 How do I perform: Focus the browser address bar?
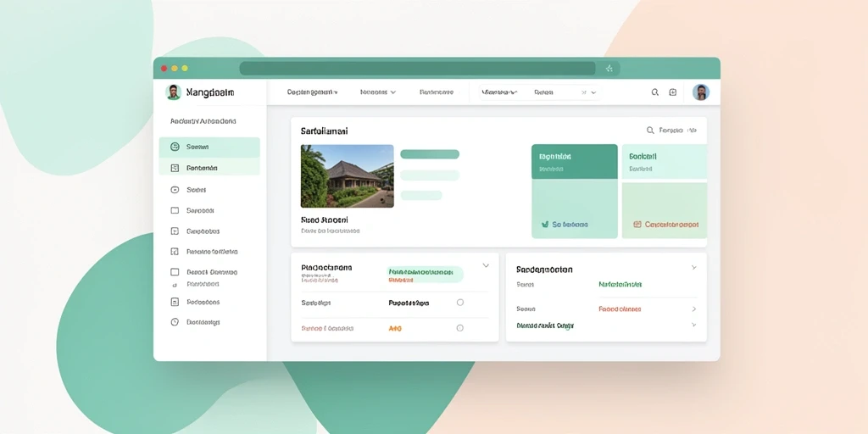(417, 69)
